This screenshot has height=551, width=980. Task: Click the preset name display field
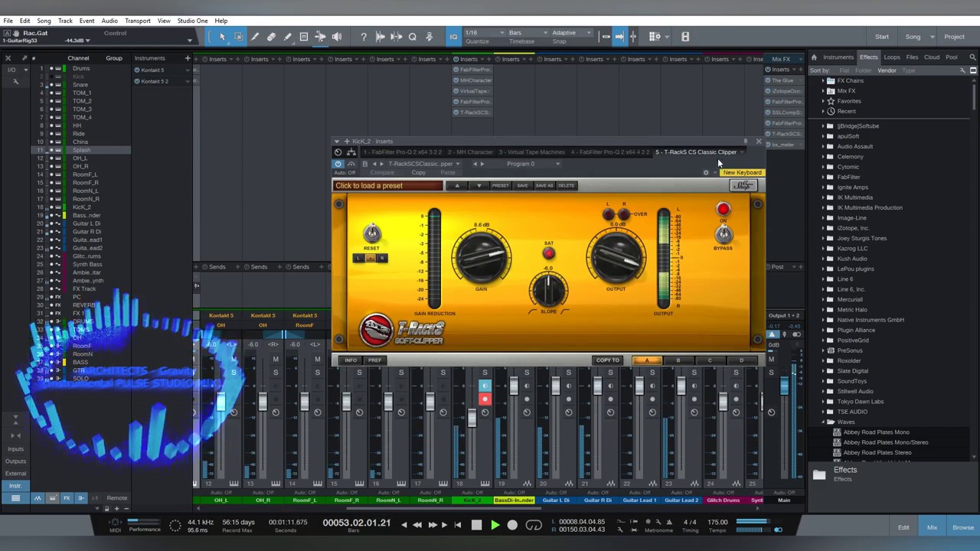388,186
